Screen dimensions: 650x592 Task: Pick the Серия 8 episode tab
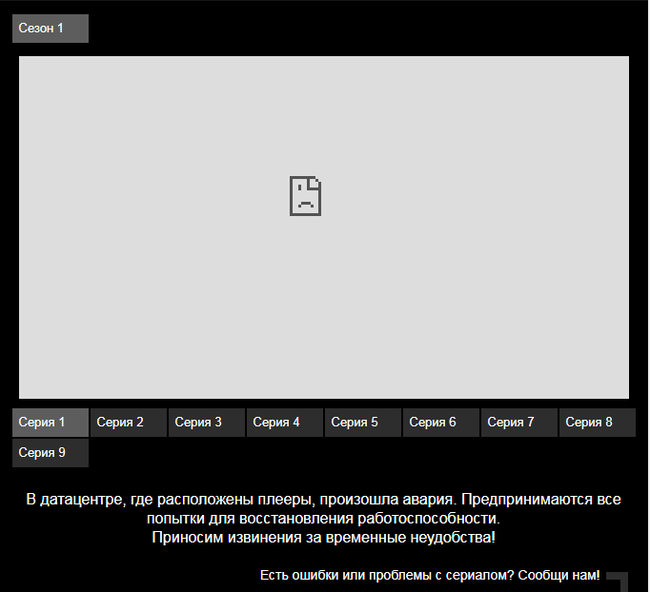coord(596,422)
